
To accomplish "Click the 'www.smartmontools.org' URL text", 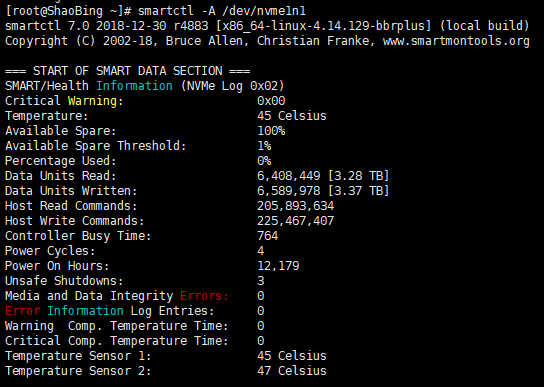I will click(456, 41).
